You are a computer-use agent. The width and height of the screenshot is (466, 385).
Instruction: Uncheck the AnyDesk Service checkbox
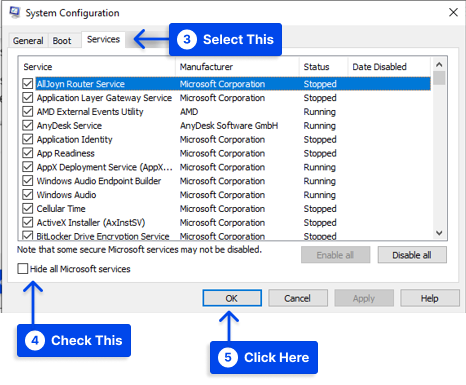coord(28,125)
